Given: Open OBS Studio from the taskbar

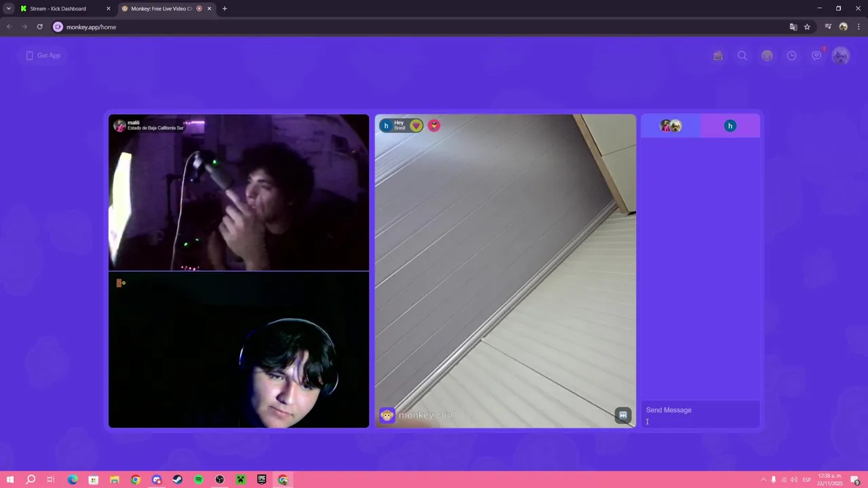Looking at the screenshot, I should [220, 480].
